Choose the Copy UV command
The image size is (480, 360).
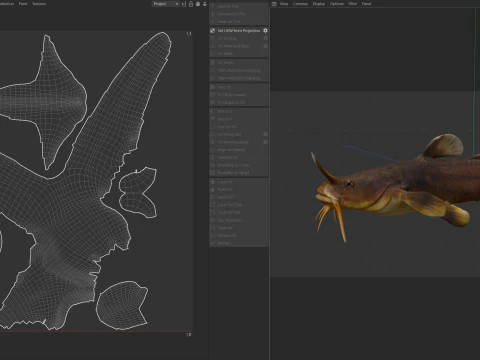[239, 182]
